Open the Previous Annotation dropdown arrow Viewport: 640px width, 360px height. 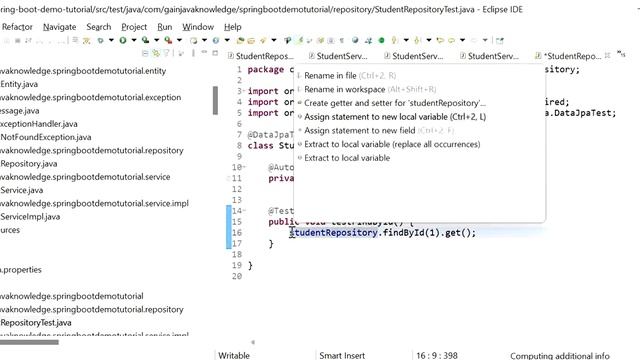429,40
